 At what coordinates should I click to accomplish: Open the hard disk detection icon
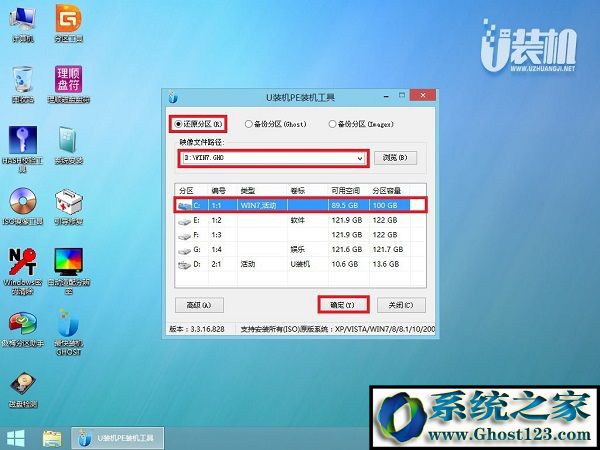[x=23, y=390]
